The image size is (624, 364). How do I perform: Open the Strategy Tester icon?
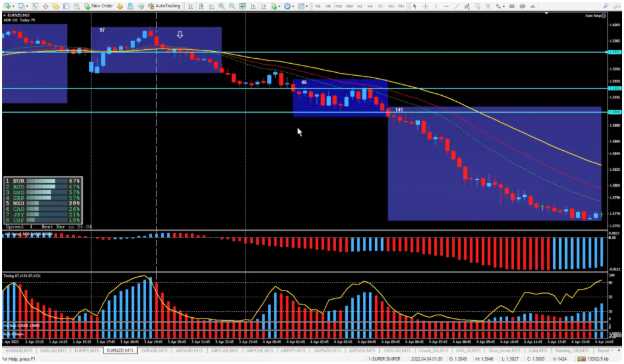click(76, 6)
